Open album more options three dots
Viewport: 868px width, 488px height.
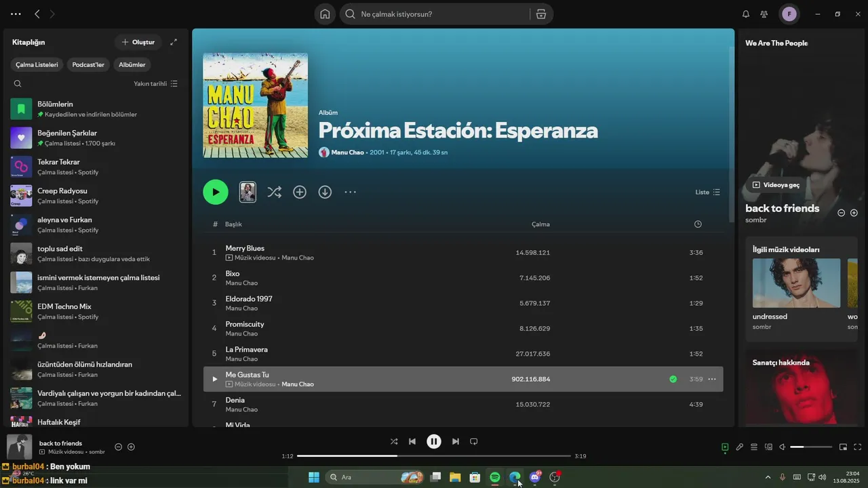point(350,192)
